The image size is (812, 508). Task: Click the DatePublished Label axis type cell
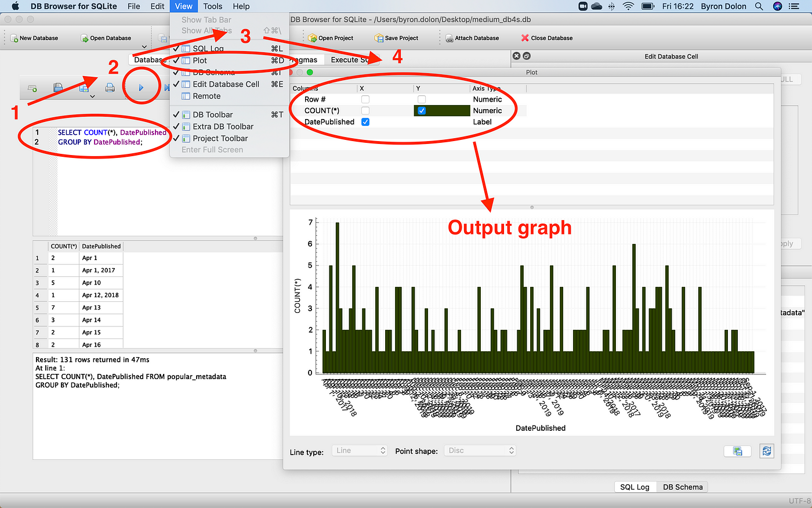tap(499, 122)
